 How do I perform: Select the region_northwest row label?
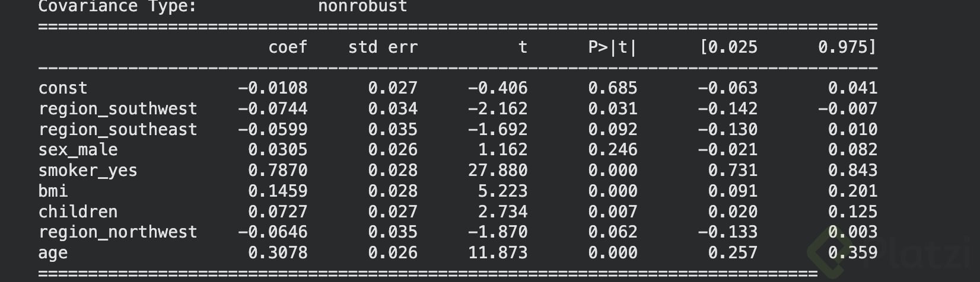pos(117,232)
